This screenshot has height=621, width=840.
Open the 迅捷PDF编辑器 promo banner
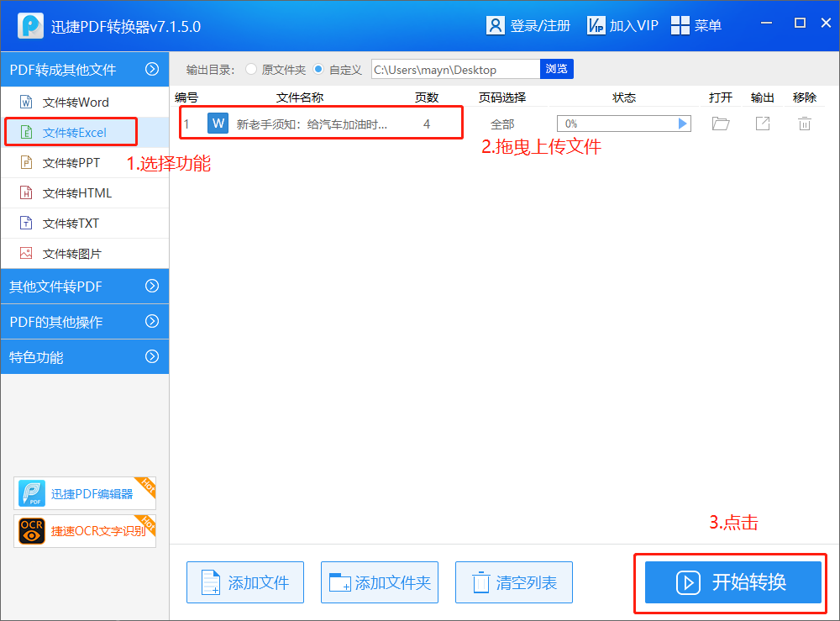tap(85, 493)
